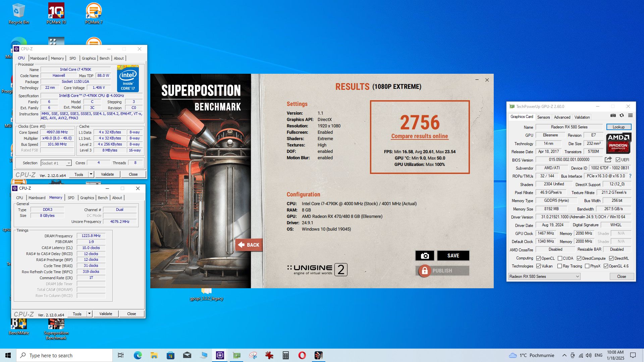Click the GPU-Z refresh icon
Image resolution: width=644 pixels, height=362 pixels.
(x=622, y=115)
